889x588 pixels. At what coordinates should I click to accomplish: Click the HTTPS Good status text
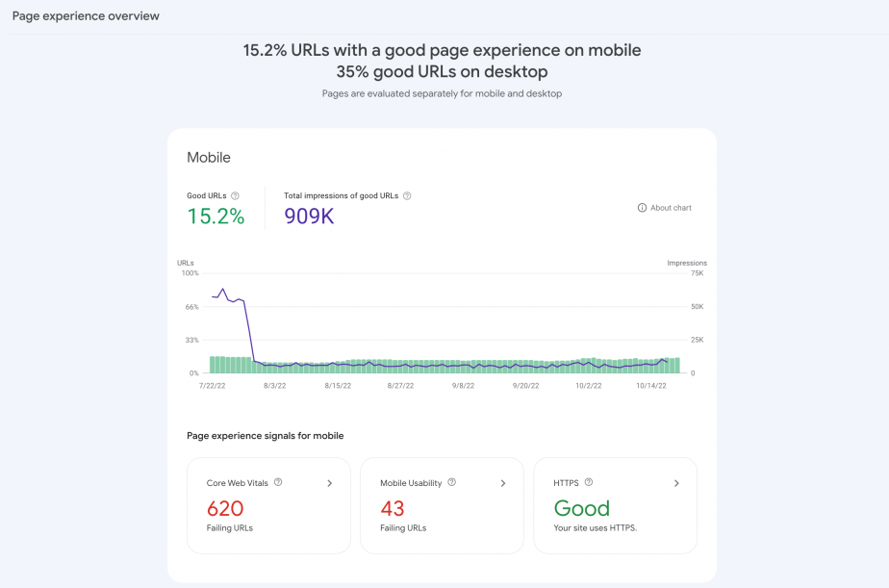click(x=582, y=509)
